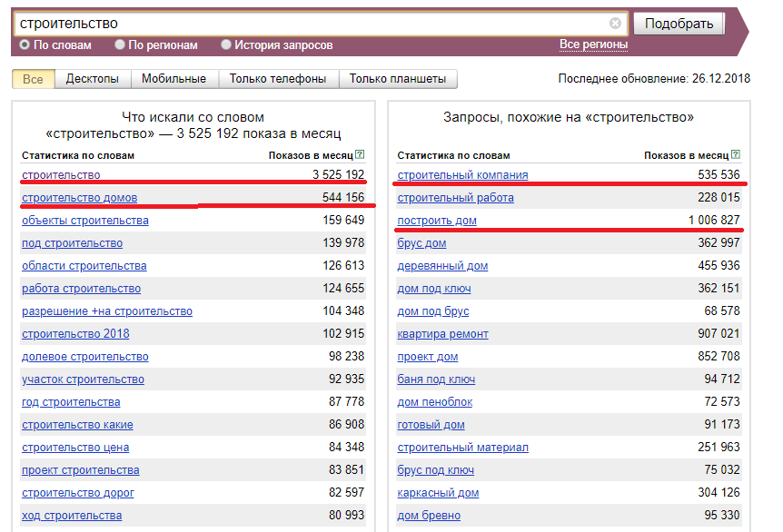Screen dimensions: 783x532
Task: Select the 'По регионам' radio button
Action: click(x=120, y=44)
